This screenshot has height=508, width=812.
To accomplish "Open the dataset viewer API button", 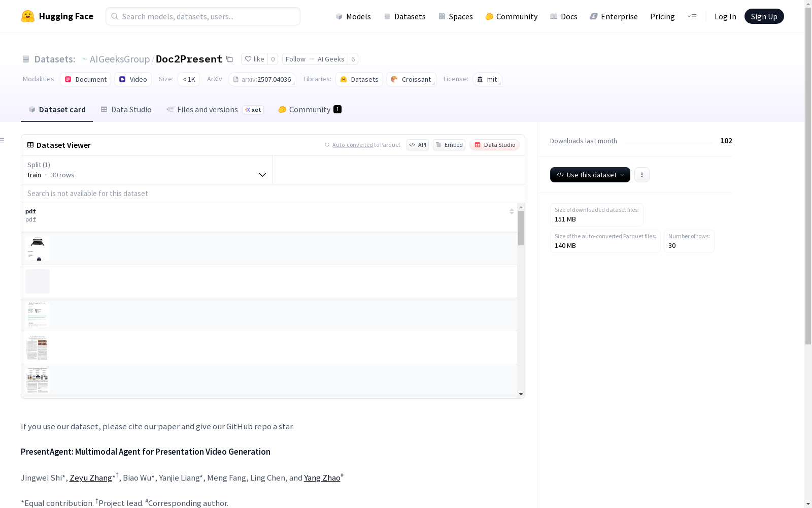I will [418, 145].
